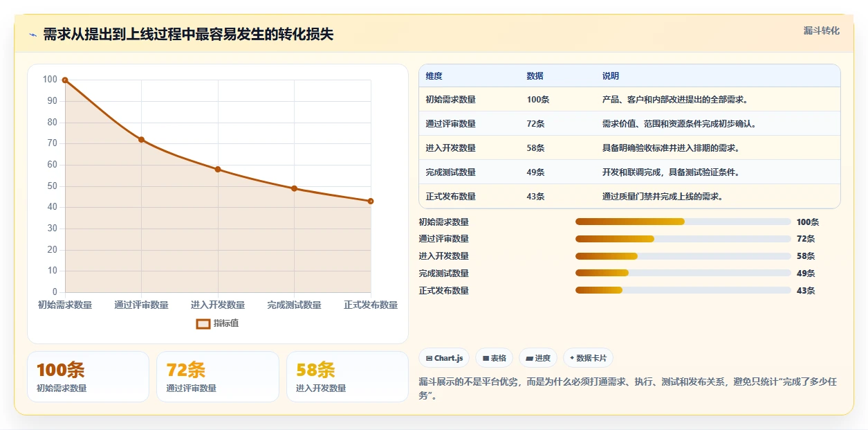Click 72条 value beside the progress bars

click(806, 239)
